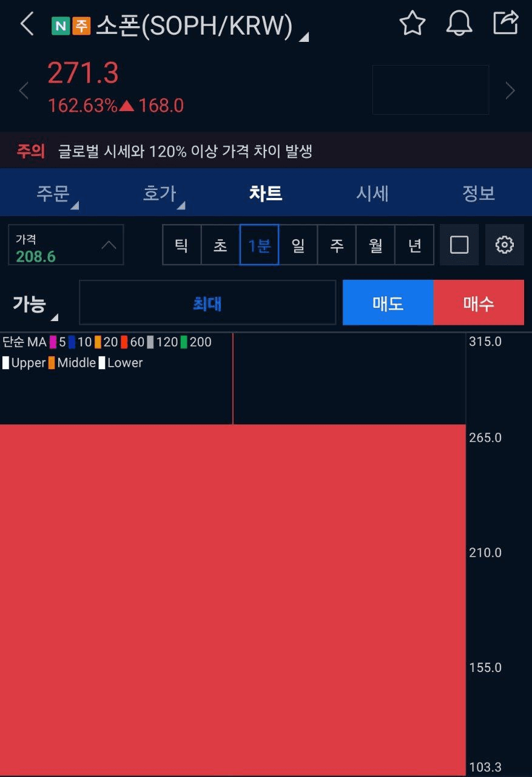Viewport: 532px width, 777px height.
Task: Tap the 103.3 price axis label
Action: tap(485, 768)
